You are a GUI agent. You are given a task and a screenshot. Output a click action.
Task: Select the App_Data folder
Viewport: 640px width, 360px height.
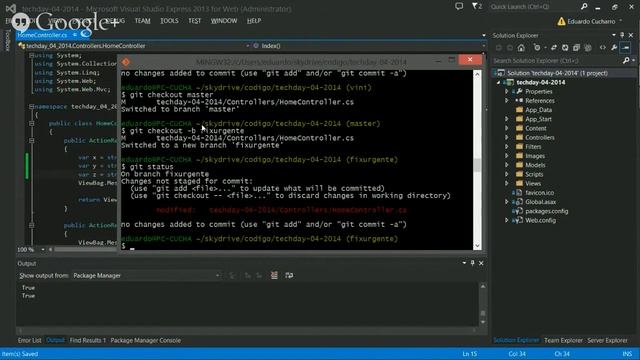(538, 110)
